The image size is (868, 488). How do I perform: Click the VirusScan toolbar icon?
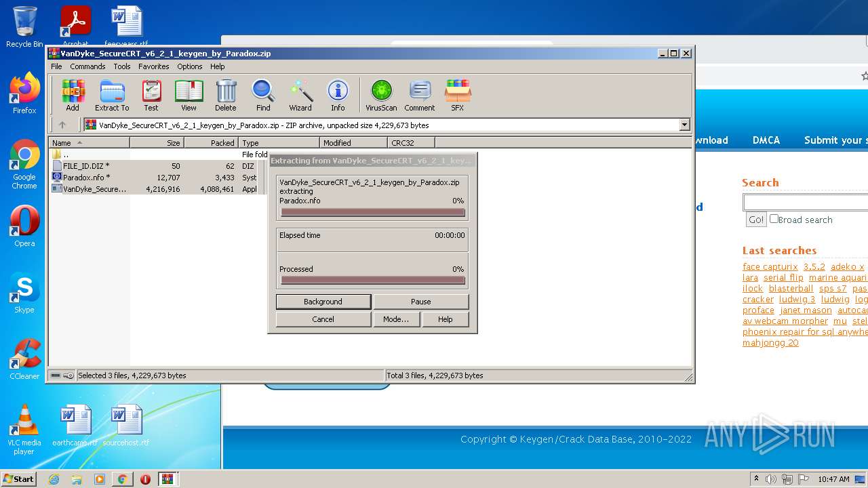point(381,95)
